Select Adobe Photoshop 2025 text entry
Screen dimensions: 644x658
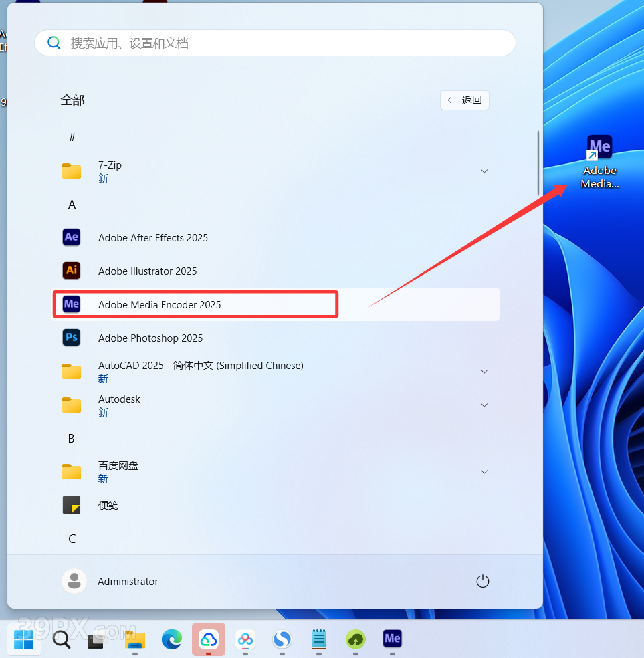(150, 338)
